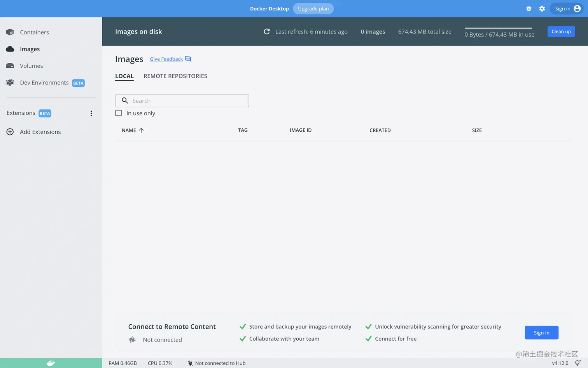Click the unplugged icon beside Not connected
The height and width of the screenshot is (368, 588).
(x=133, y=340)
